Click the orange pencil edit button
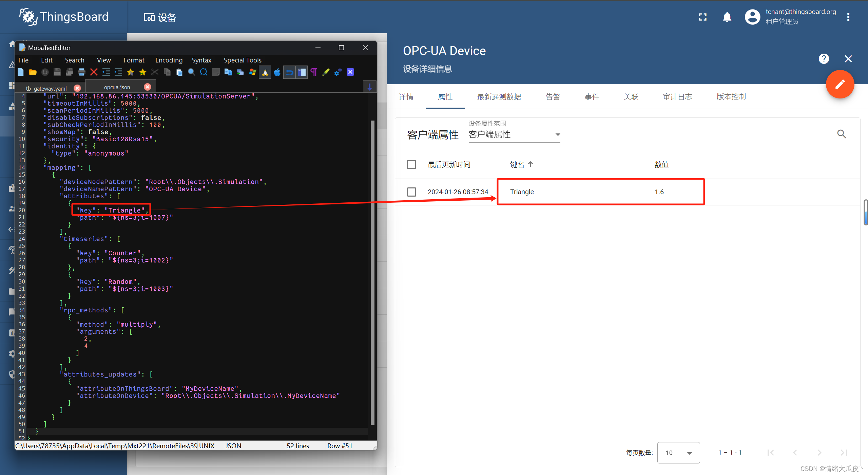This screenshot has width=868, height=475. (840, 84)
